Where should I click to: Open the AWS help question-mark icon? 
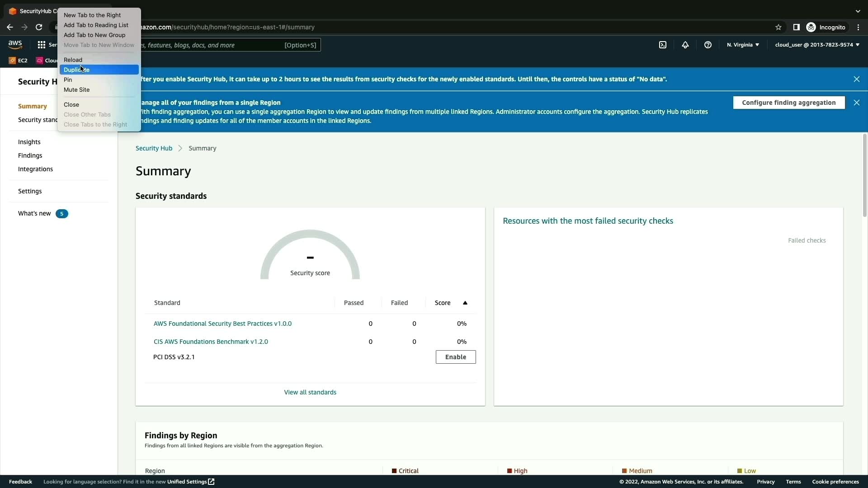pyautogui.click(x=708, y=45)
